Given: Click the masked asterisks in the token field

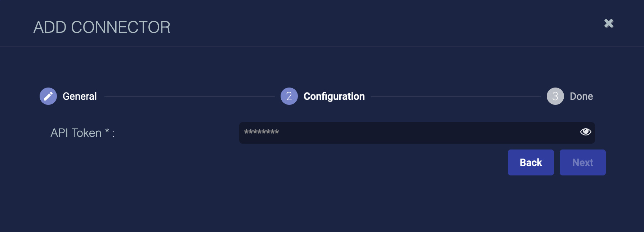Looking at the screenshot, I should tap(261, 132).
